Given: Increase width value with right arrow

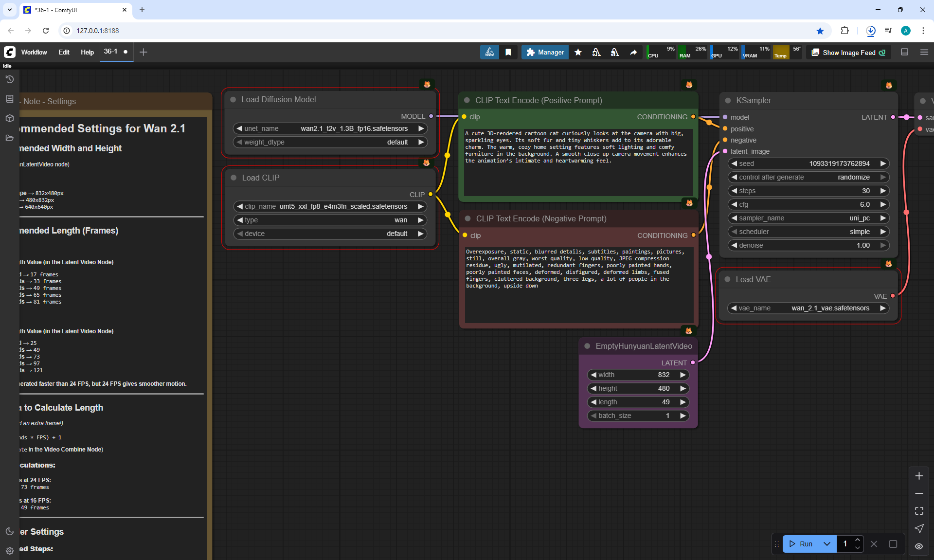Looking at the screenshot, I should click(683, 375).
